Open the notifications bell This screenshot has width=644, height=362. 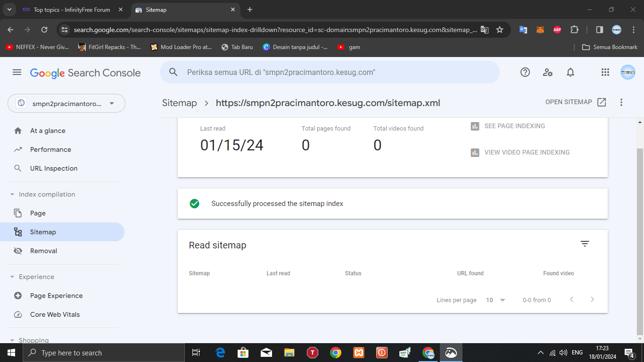pos(570,72)
